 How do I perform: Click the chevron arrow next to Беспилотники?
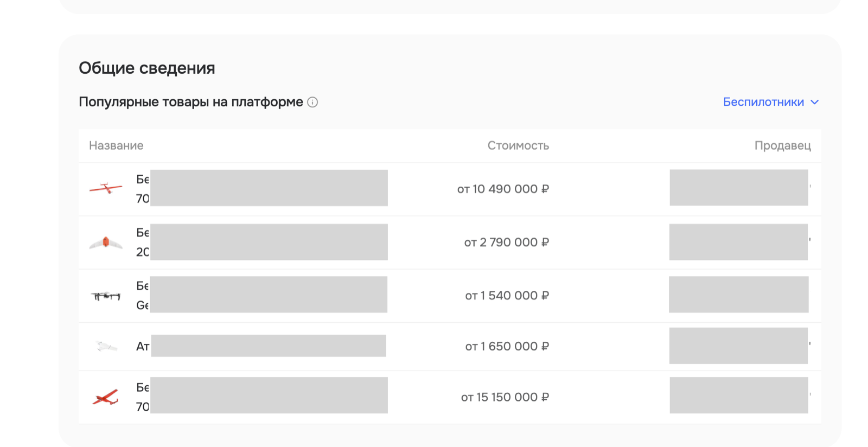pos(814,102)
